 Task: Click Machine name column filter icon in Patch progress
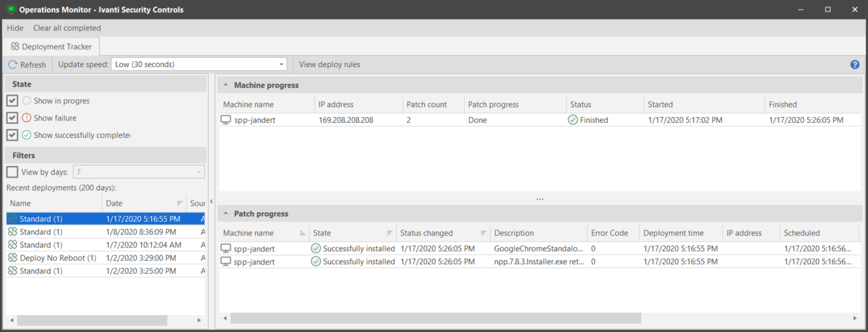pos(302,233)
